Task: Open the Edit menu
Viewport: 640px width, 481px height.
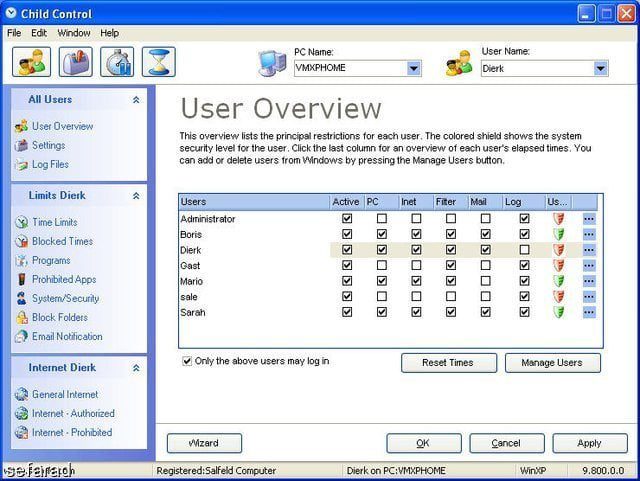Action: click(x=39, y=33)
